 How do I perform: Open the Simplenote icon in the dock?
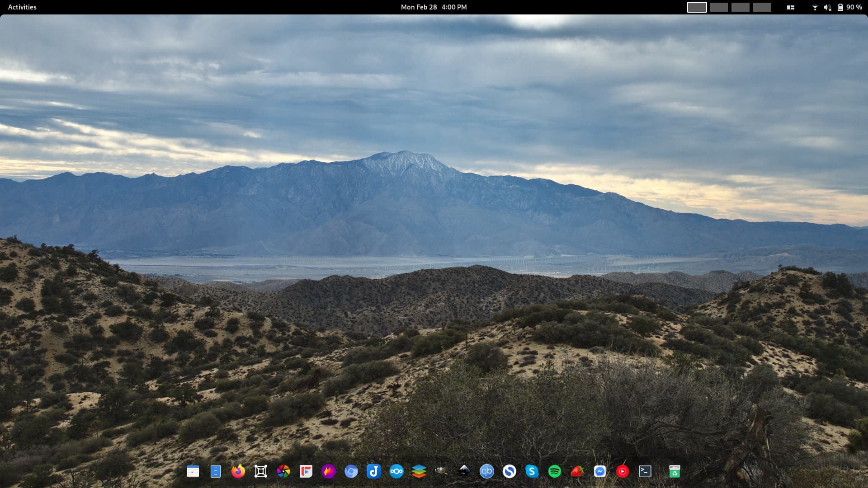(509, 471)
